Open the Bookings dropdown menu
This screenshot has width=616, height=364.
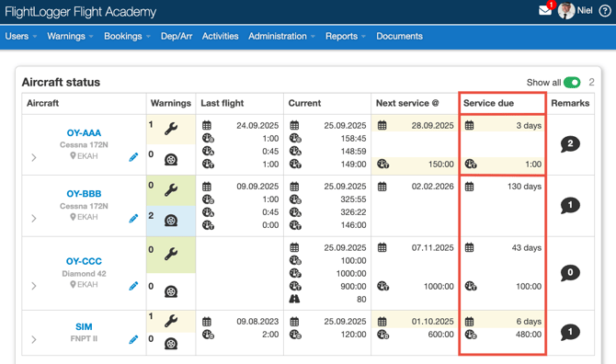[x=127, y=36]
